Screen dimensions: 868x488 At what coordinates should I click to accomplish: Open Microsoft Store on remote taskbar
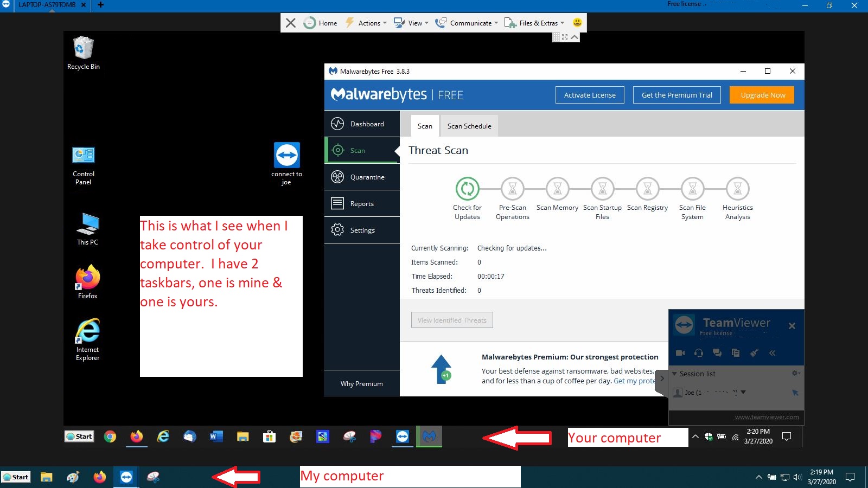[x=269, y=436]
